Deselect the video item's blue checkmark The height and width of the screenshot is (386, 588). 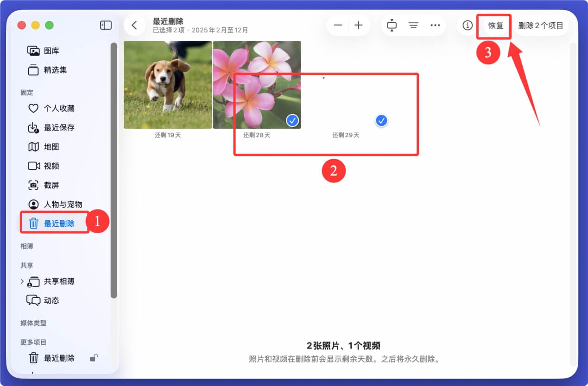pyautogui.click(x=381, y=121)
